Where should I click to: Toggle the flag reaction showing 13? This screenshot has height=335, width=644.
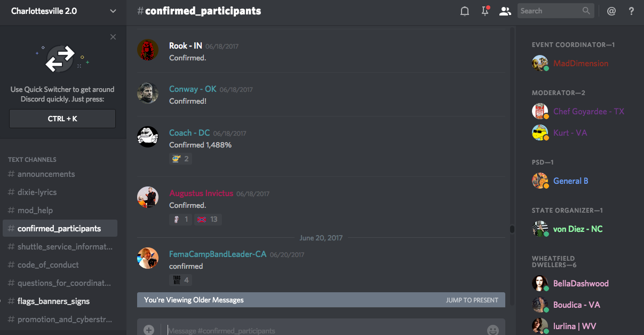coord(207,219)
